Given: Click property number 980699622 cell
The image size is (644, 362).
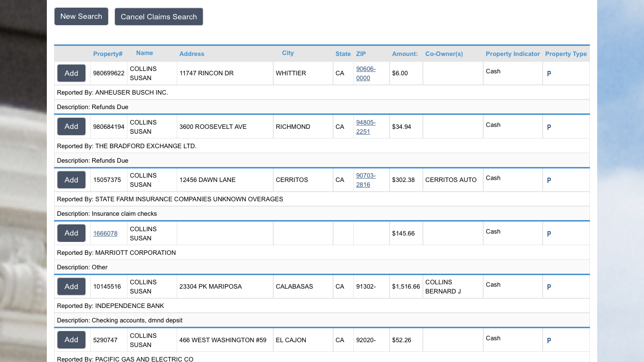Looking at the screenshot, I should 109,73.
